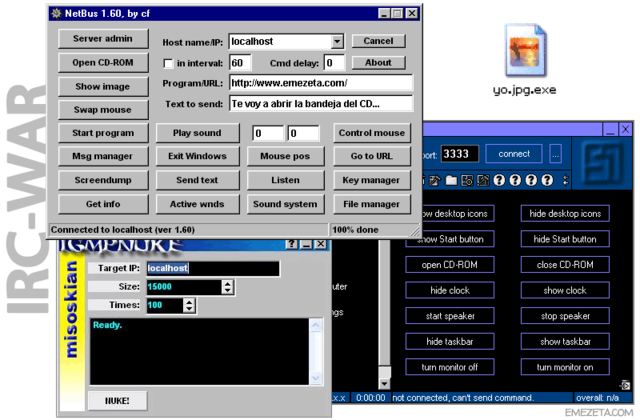Click the edit-note icon in blue window toolbar
The width and height of the screenshot is (640, 420).
(435, 180)
